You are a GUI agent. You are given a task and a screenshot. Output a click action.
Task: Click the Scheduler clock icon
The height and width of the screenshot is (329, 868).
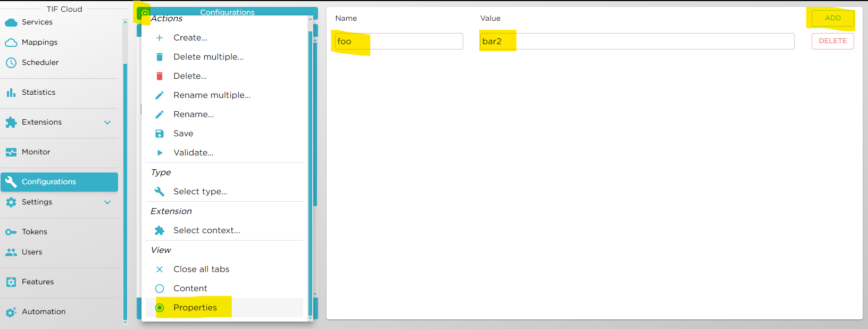click(x=11, y=63)
